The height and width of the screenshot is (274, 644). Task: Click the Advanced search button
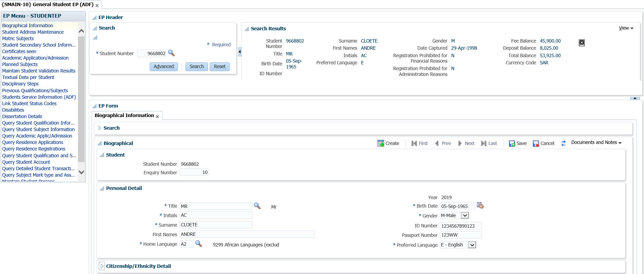coord(164,67)
